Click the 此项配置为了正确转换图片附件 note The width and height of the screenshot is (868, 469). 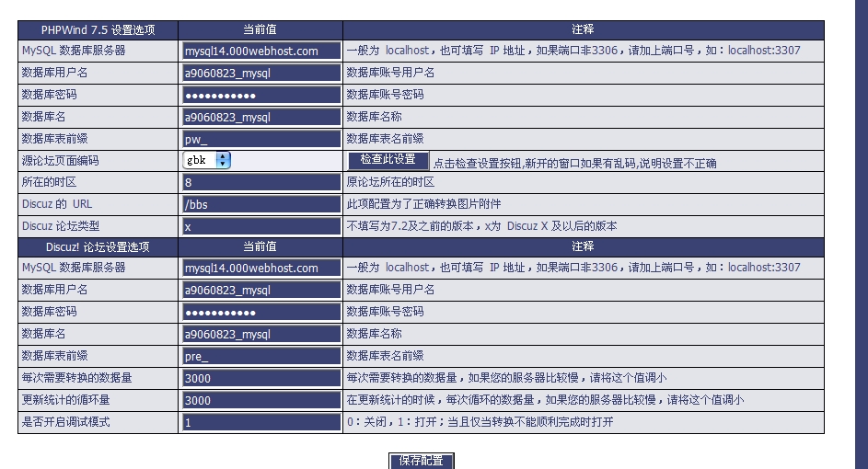[x=424, y=203]
